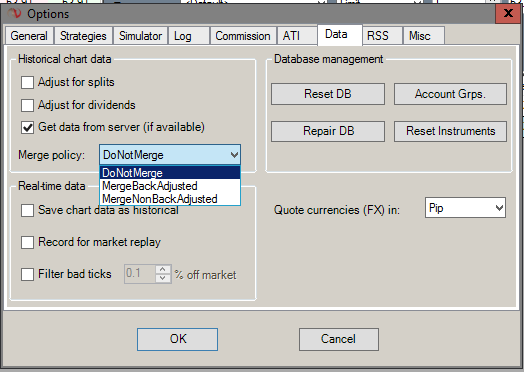Open the Strategies tab
This screenshot has height=372, width=524.
83,36
